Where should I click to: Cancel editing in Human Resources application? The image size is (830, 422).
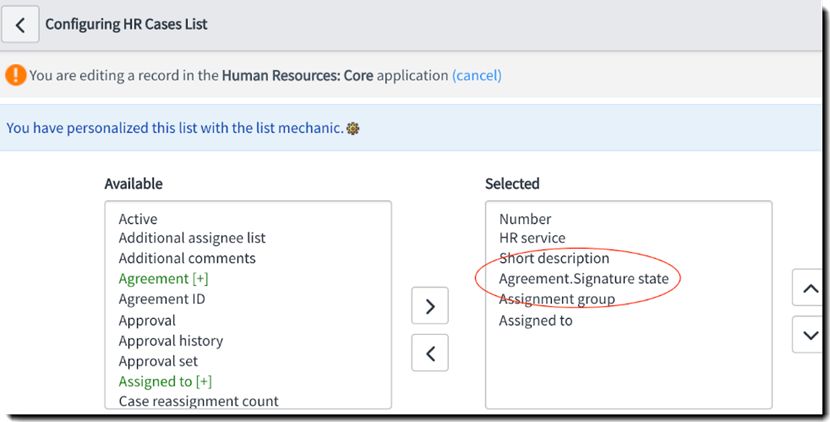pos(476,75)
